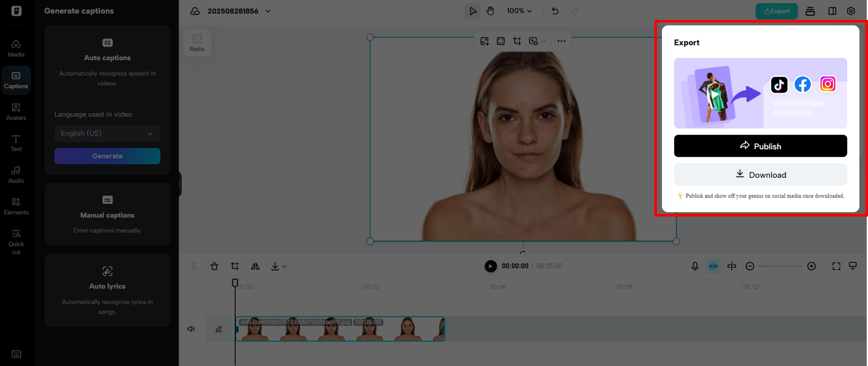Click the cloud save status icon
Screen dimensions: 868x366
pyautogui.click(x=195, y=11)
